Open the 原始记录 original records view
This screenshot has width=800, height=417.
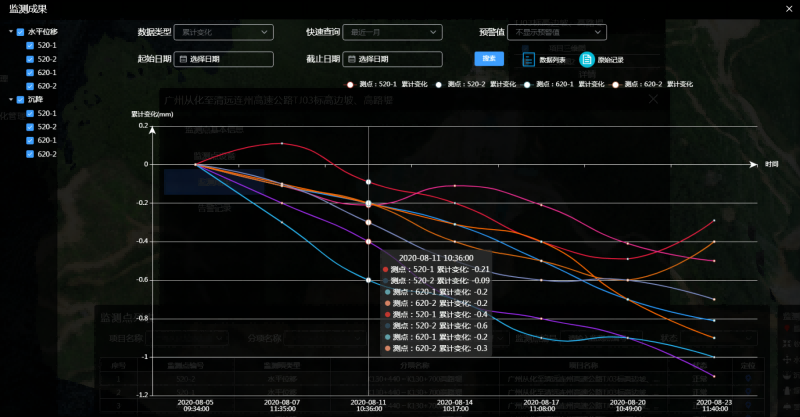pos(602,60)
